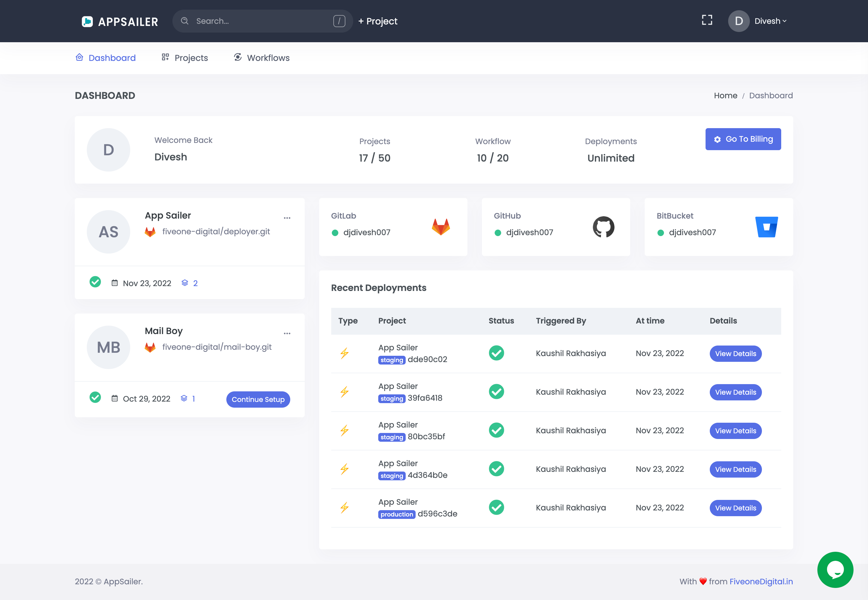Click djdivesh007 in GitHub card
The height and width of the screenshot is (600, 868).
point(530,232)
